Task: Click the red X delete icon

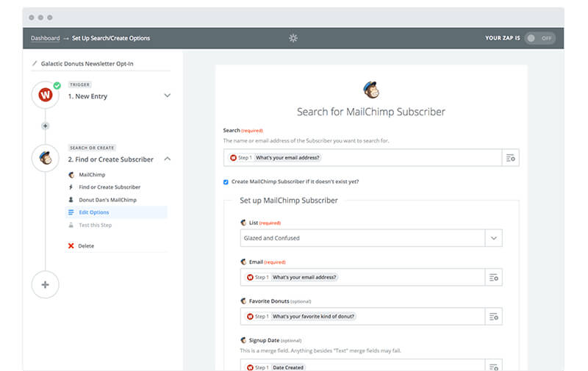Action: 71,246
